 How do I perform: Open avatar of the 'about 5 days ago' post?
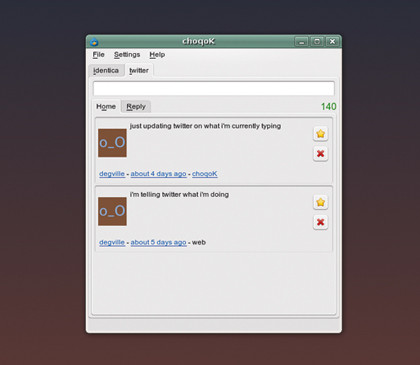point(112,211)
